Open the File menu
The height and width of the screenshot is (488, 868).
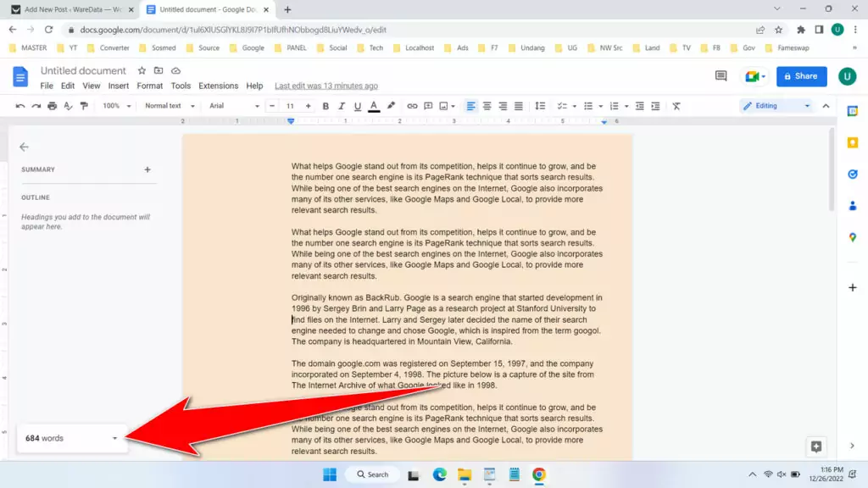tap(47, 86)
